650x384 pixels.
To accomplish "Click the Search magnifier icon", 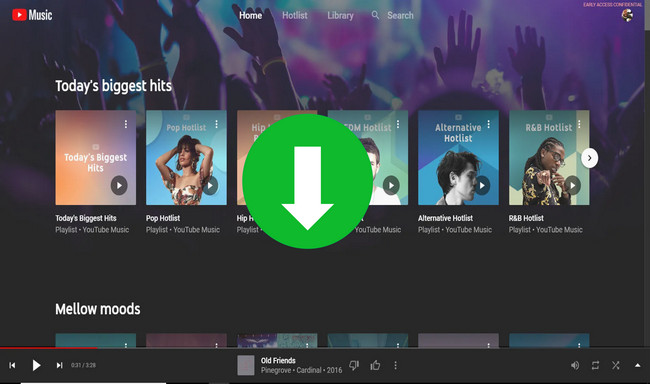I will pyautogui.click(x=375, y=15).
